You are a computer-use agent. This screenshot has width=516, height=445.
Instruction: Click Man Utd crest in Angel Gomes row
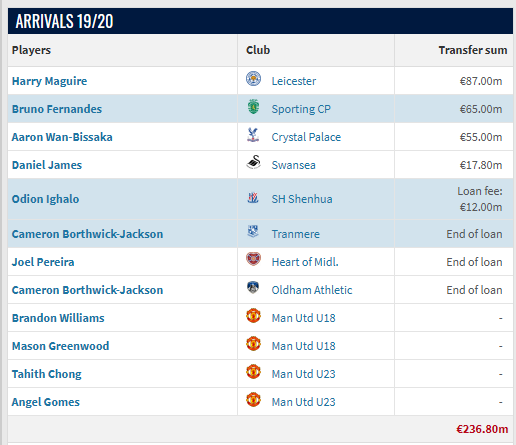click(253, 399)
